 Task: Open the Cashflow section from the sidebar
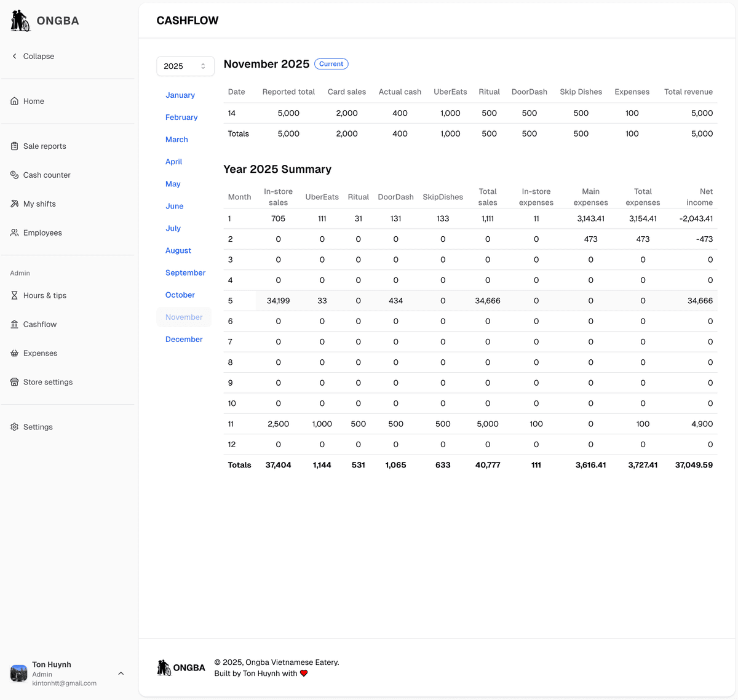(14, 324)
